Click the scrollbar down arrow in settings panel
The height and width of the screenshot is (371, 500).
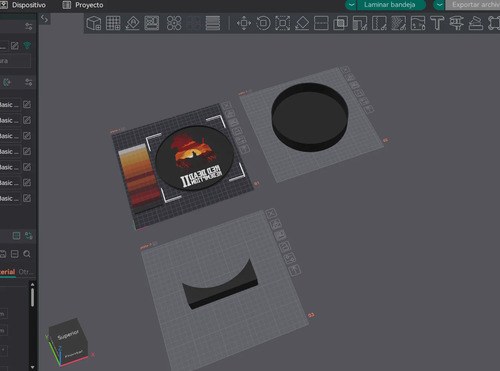[32, 367]
